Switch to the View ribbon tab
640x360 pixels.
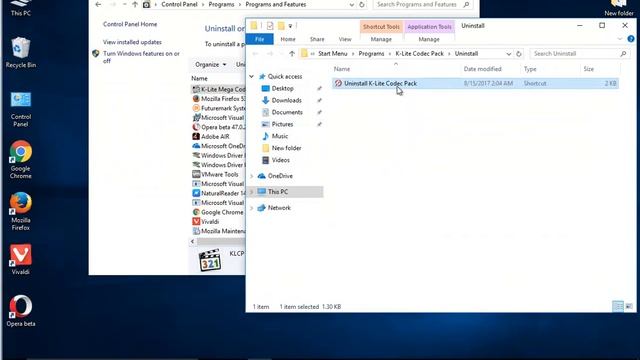[x=345, y=39]
